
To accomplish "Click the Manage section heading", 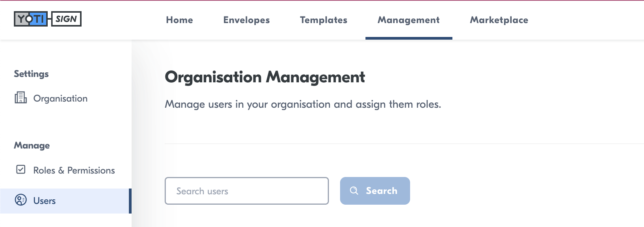I will [x=32, y=145].
